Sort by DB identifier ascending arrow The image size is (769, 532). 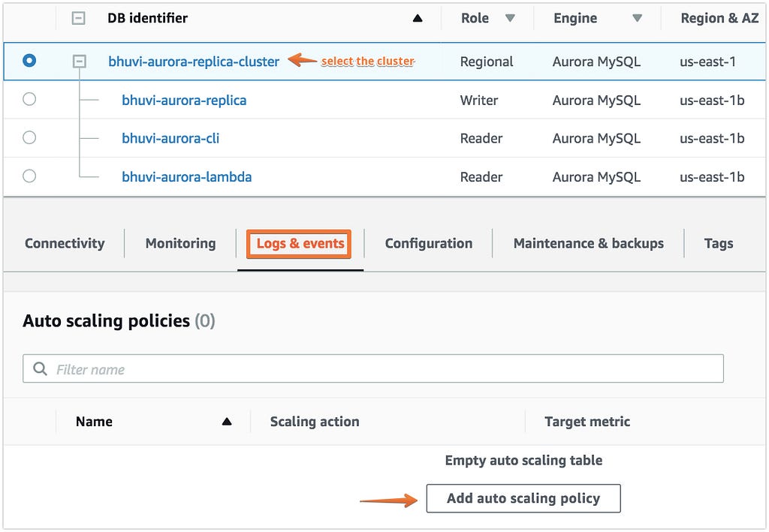click(x=418, y=19)
